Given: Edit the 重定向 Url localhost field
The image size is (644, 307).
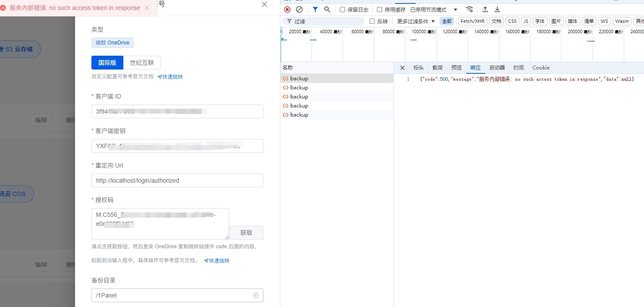Looking at the screenshot, I should (177, 180).
